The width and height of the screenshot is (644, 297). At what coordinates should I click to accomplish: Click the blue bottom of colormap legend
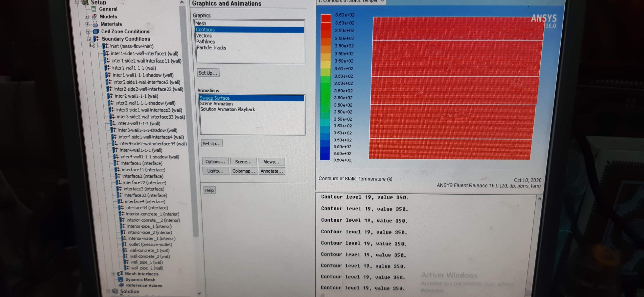(325, 153)
